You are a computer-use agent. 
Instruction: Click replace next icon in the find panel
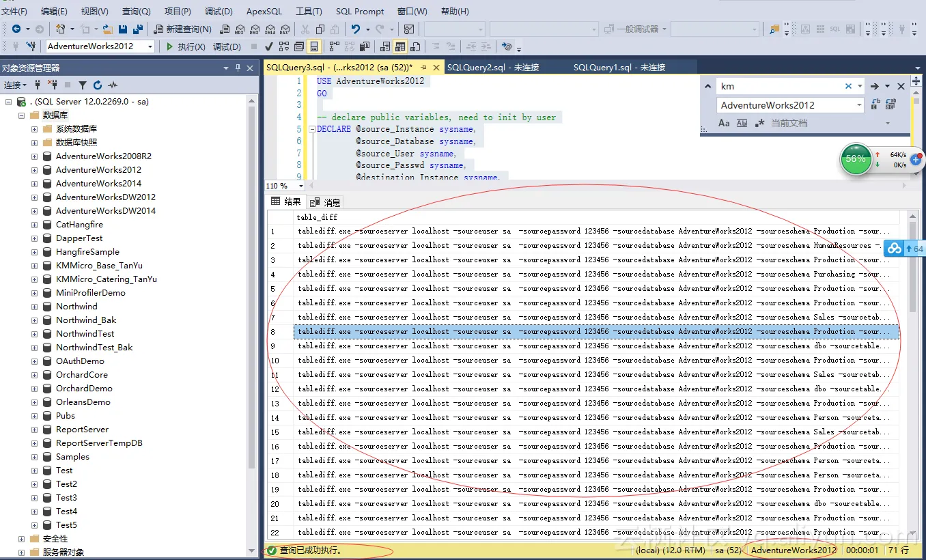pos(875,104)
